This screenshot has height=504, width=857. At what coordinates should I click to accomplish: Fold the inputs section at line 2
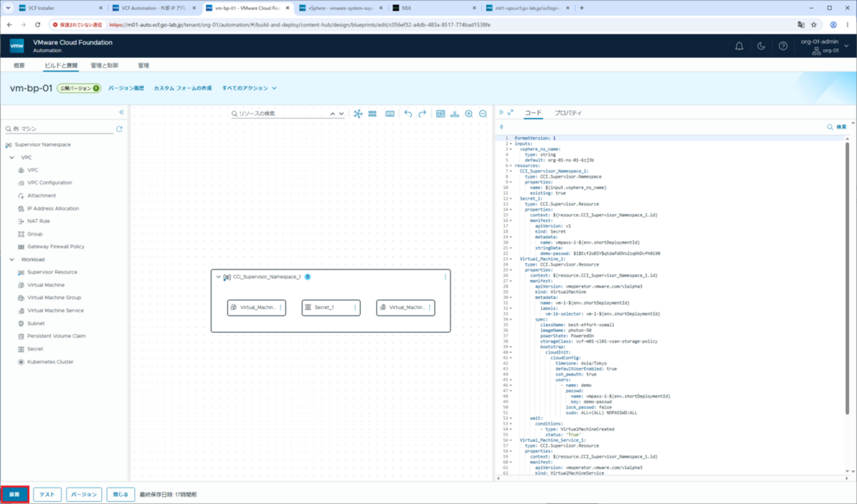tap(510, 144)
